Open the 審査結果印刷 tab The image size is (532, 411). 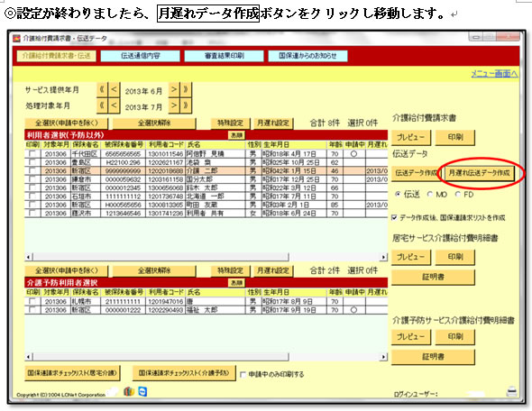click(x=224, y=56)
